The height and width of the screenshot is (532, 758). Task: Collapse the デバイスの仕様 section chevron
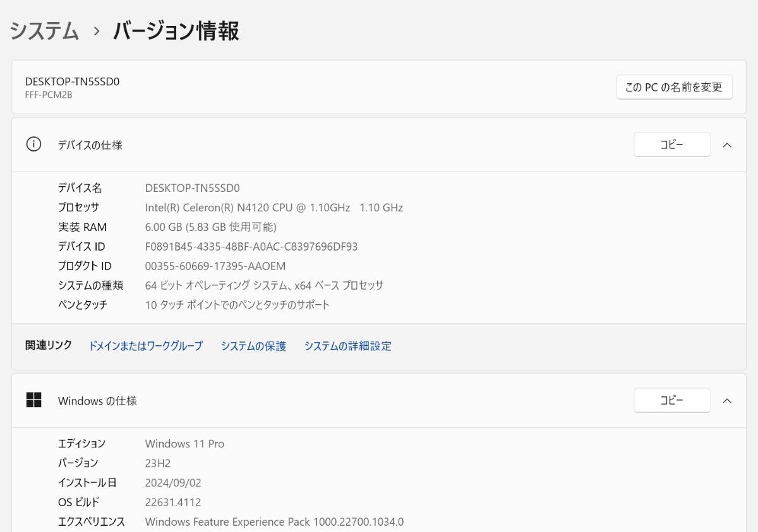pyautogui.click(x=727, y=145)
